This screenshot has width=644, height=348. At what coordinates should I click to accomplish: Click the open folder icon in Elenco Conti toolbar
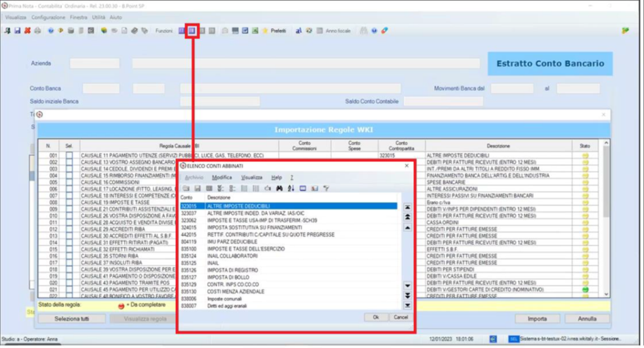[186, 189]
